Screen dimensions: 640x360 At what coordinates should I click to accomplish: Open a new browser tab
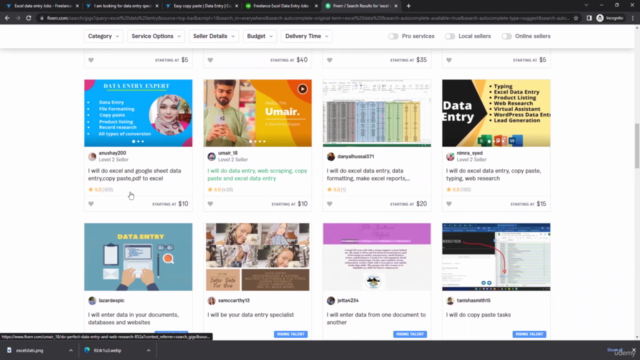coord(408,6)
